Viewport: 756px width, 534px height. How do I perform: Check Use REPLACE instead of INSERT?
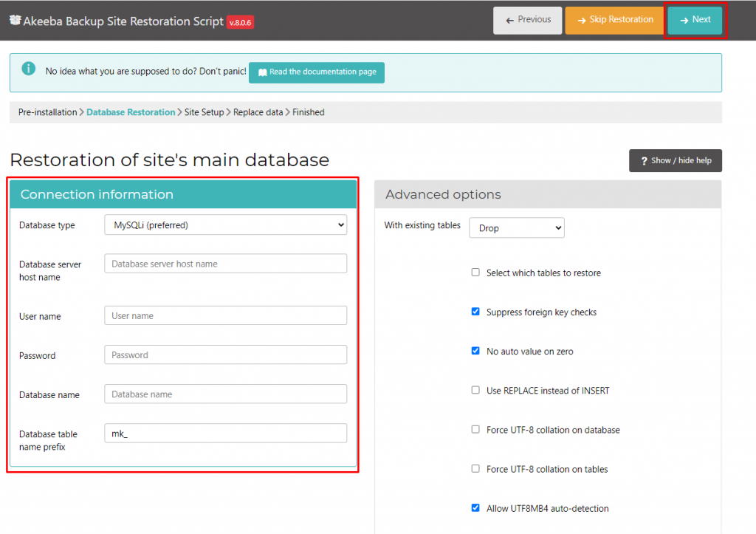(475, 390)
